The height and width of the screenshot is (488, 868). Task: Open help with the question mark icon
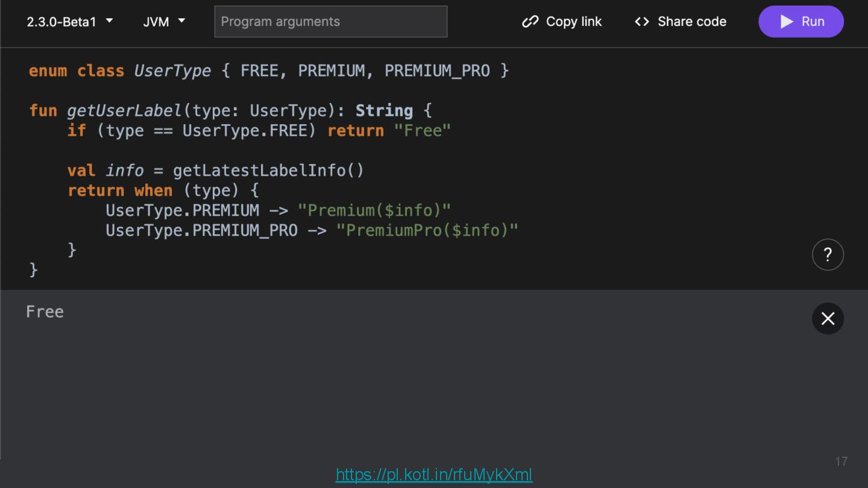(828, 255)
